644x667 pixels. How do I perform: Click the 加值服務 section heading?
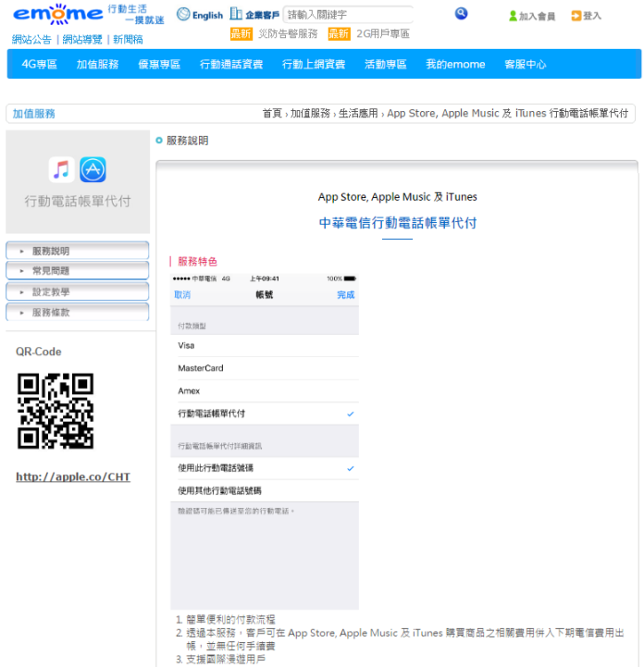[x=33, y=114]
